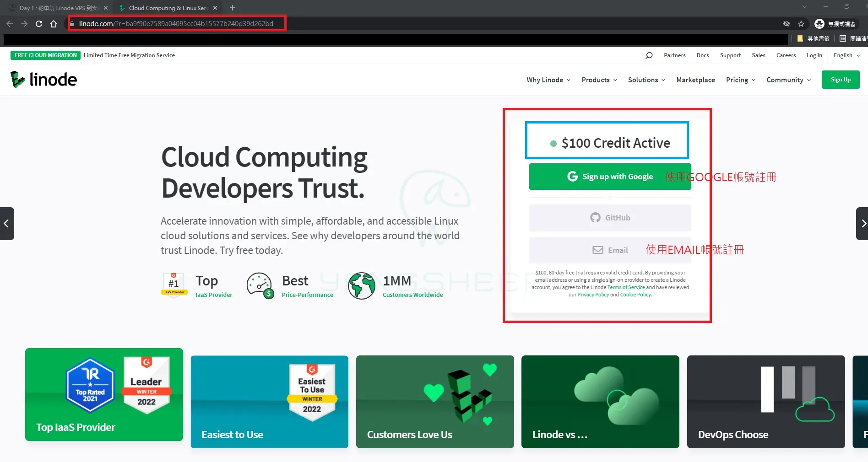Open the Top IaaS Provider card
The height and width of the screenshot is (462, 868).
click(104, 394)
